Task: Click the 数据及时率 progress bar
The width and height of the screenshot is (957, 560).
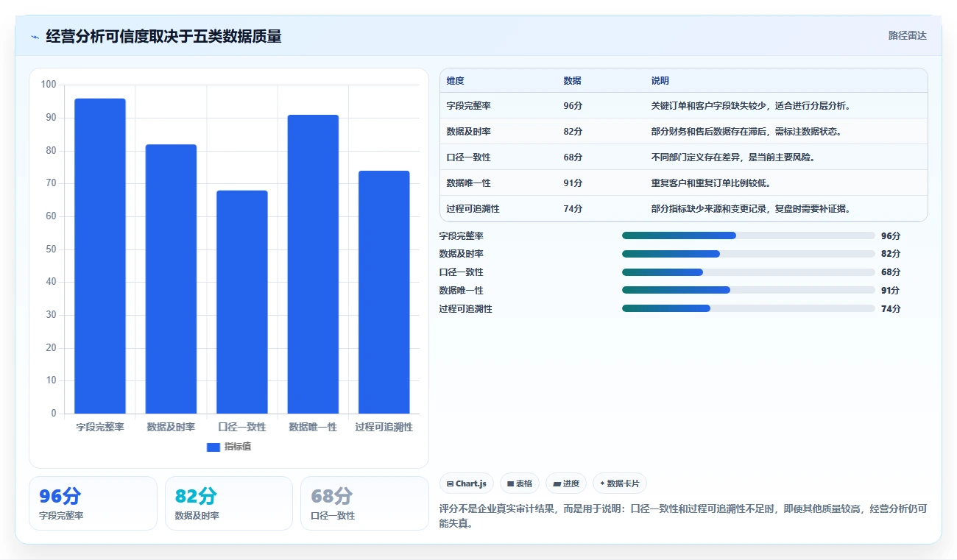Action: click(x=749, y=254)
